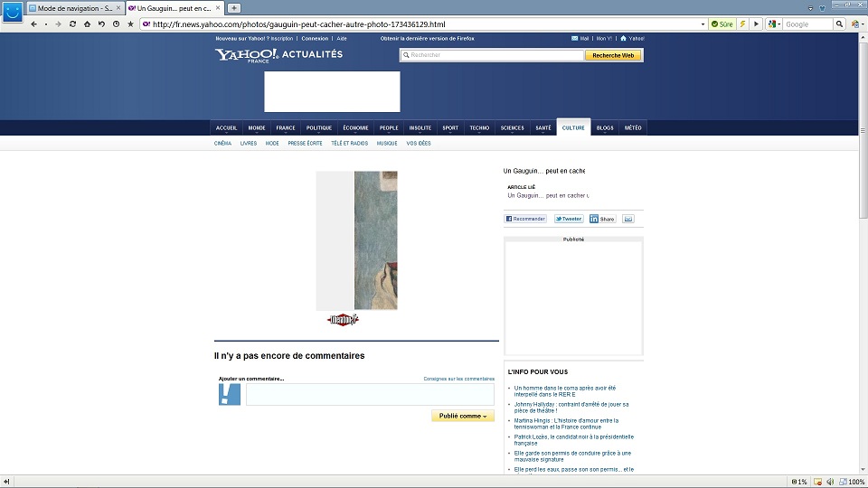This screenshot has width=868, height=488.
Task: Open the MUSIQUE subsection link
Action: pyautogui.click(x=387, y=144)
